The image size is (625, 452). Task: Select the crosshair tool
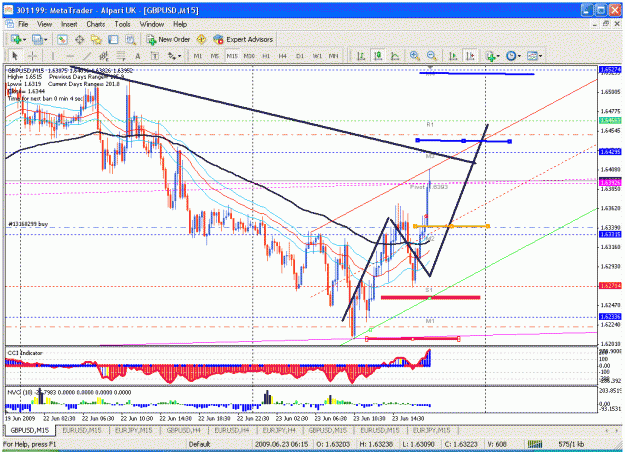tap(33, 56)
